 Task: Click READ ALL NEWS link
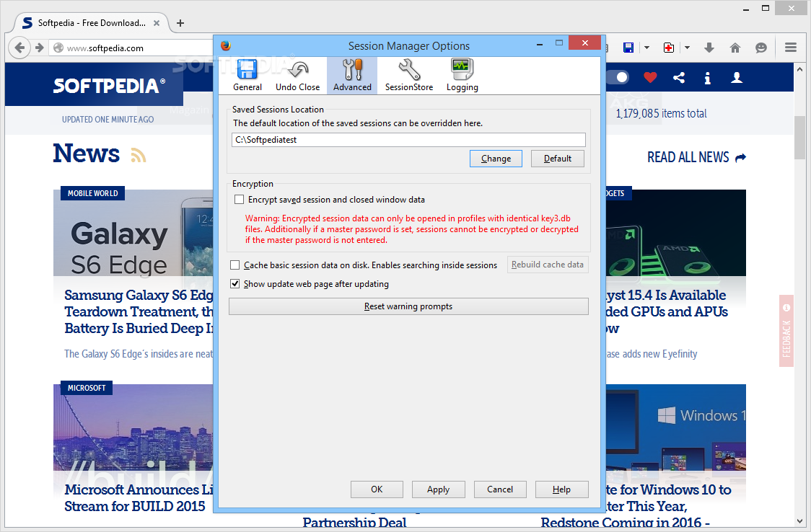pyautogui.click(x=696, y=157)
